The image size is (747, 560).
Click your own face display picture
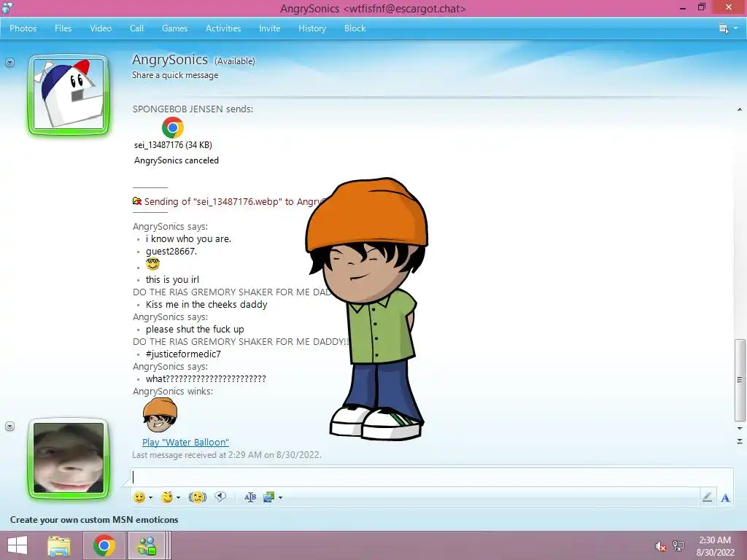point(69,458)
